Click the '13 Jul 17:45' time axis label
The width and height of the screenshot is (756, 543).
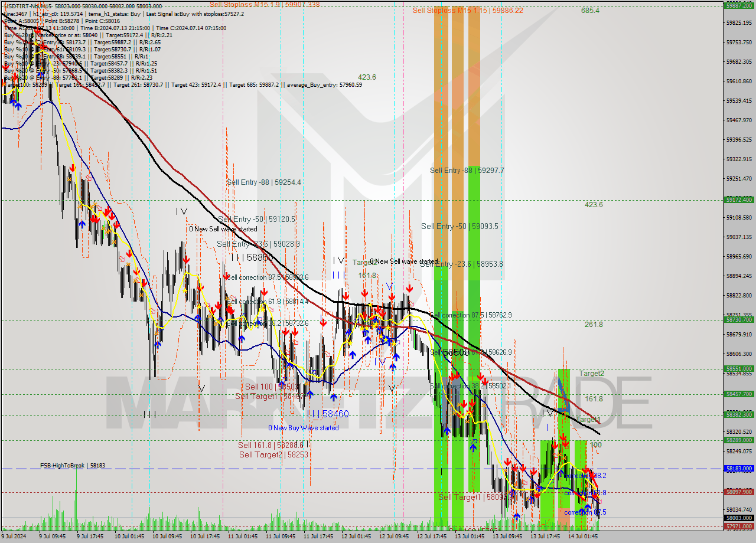pyautogui.click(x=545, y=537)
